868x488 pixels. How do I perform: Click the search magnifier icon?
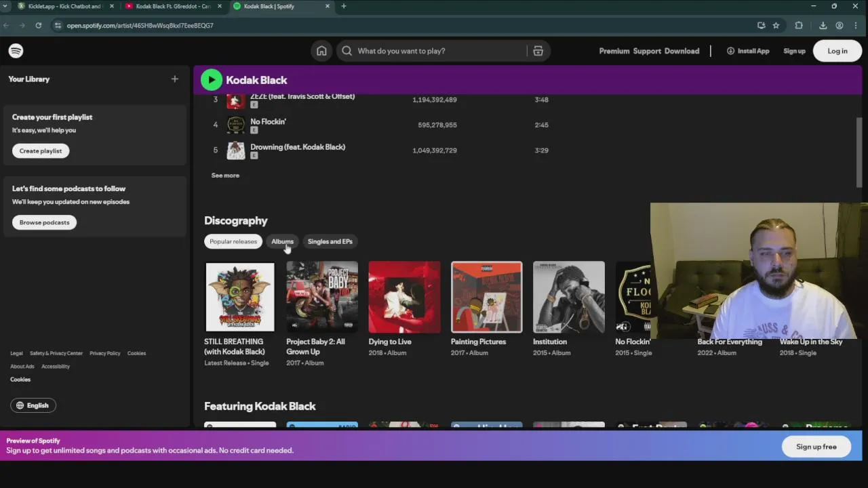coord(347,51)
